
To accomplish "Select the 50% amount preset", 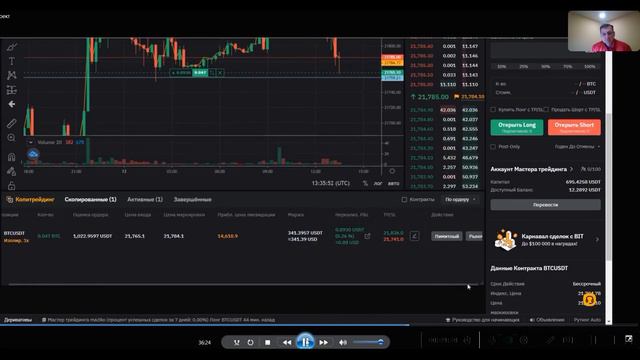I will click(546, 67).
